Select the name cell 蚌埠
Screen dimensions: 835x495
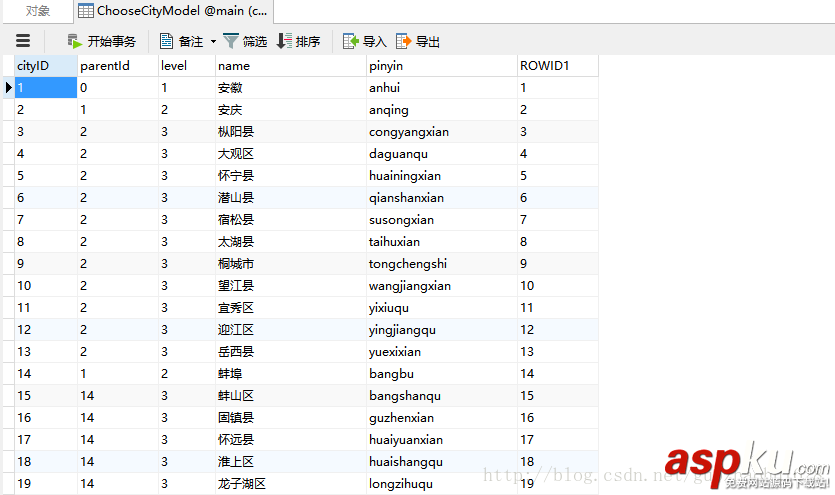pyautogui.click(x=291, y=374)
